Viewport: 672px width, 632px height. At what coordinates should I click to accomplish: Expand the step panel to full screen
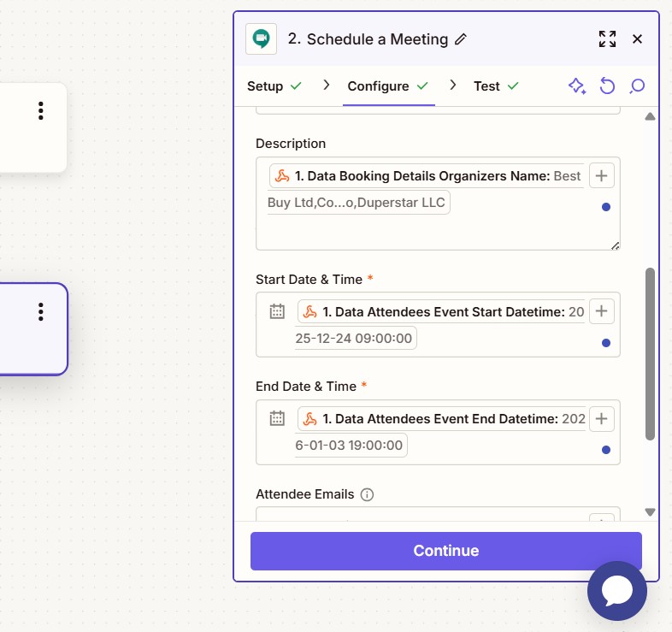(607, 38)
